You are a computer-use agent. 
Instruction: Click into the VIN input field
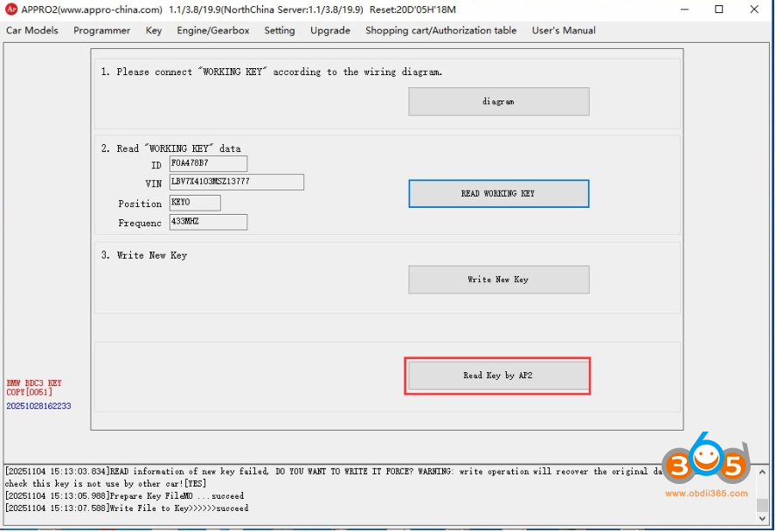[x=236, y=183]
